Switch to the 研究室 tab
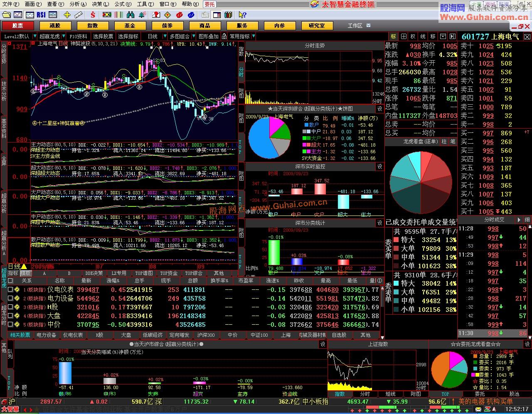Image resolution: width=532 pixels, height=414 pixels. point(317,25)
